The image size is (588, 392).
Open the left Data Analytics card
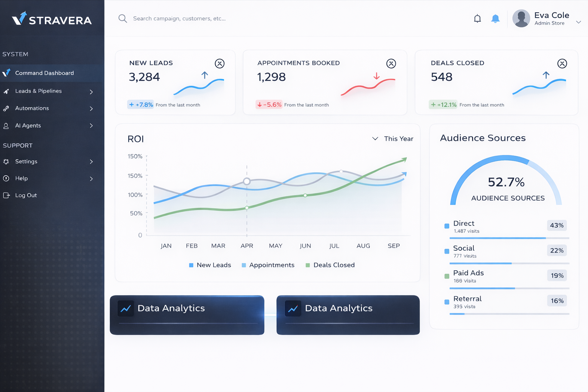click(x=187, y=315)
